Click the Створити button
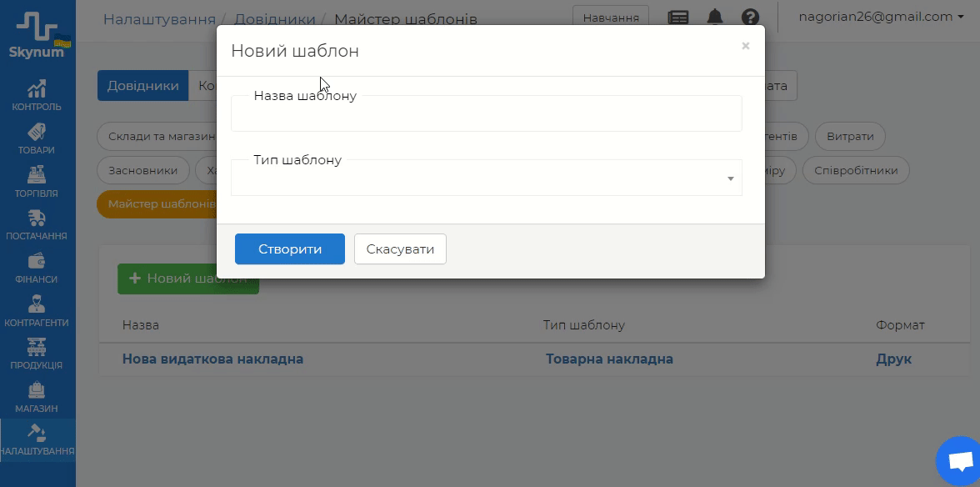The width and height of the screenshot is (980, 487). point(290,249)
